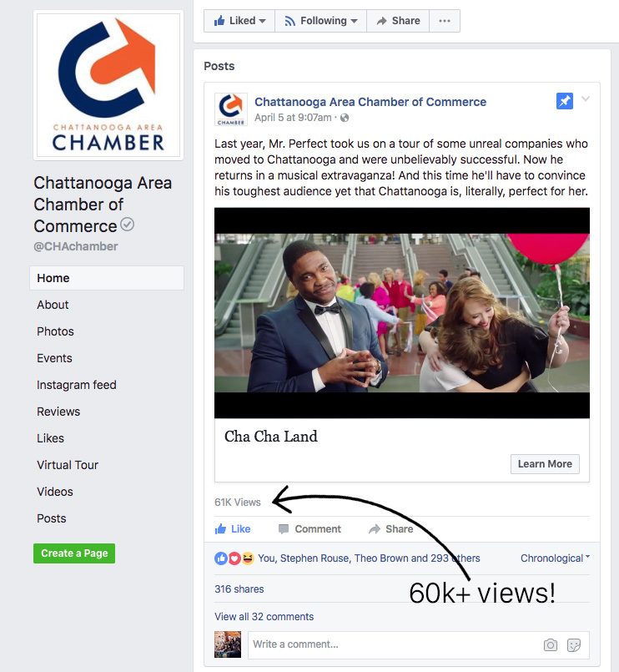Screen dimensions: 619x672
Task: Open the three-dots more options button
Action: 444,21
